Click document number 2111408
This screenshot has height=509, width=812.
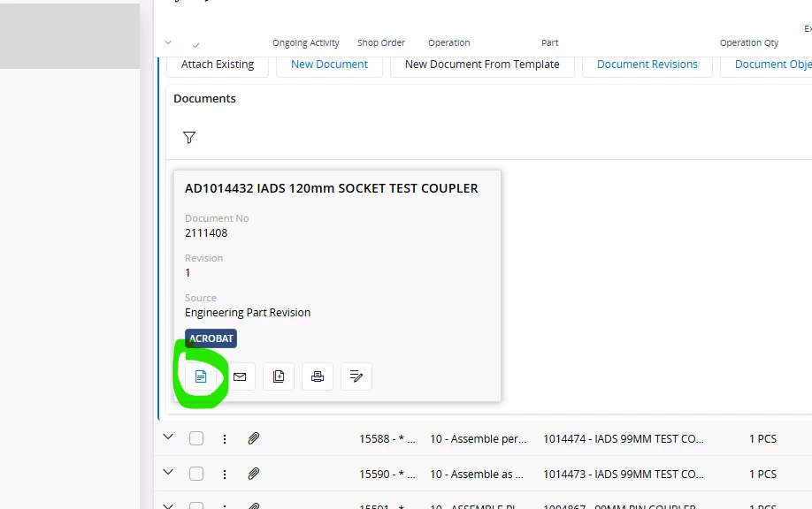coord(206,233)
